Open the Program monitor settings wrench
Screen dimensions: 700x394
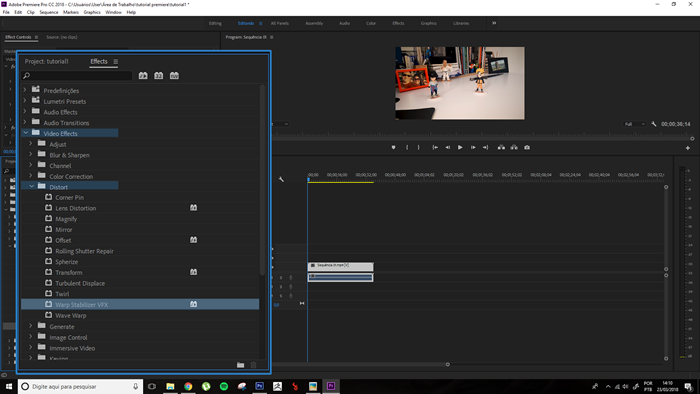click(654, 124)
